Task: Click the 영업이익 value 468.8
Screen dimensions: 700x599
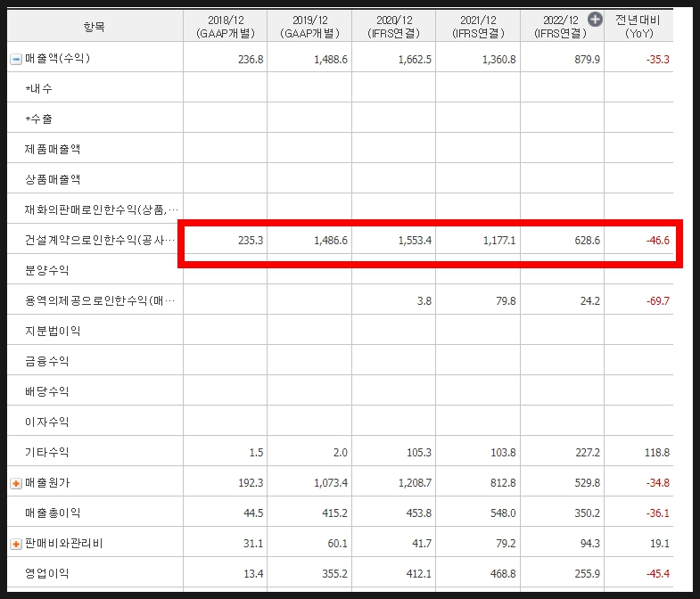Action: click(x=503, y=574)
